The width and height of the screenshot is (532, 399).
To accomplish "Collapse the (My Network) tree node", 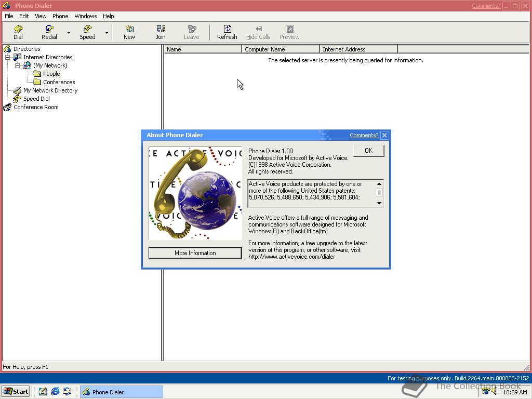I will click(x=17, y=65).
